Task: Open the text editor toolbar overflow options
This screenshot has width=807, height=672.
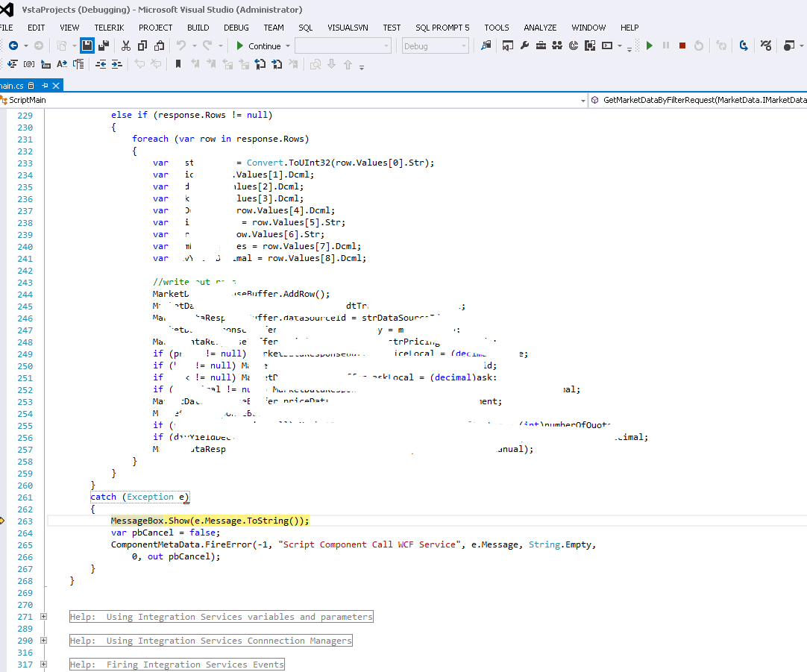Action: pos(362,67)
